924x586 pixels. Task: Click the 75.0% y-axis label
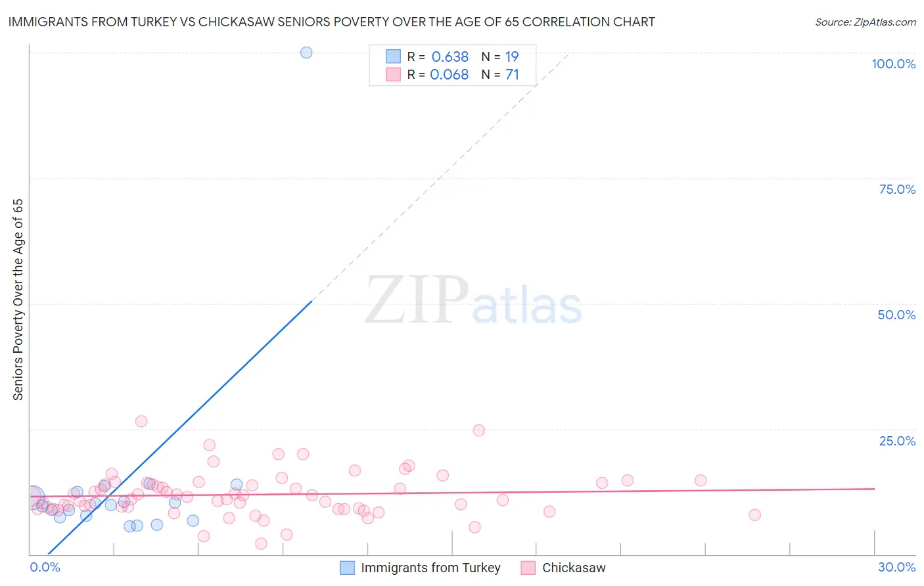pyautogui.click(x=897, y=189)
